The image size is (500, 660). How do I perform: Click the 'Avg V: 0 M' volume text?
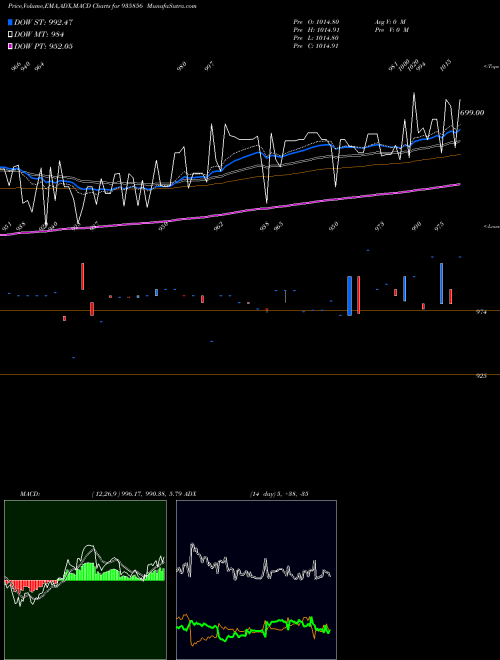pyautogui.click(x=391, y=22)
